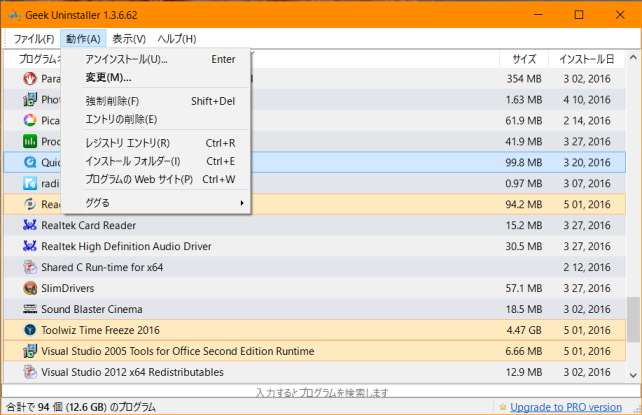642x415 pixels.
Task: Select Shared C Run-time for x64 row
Action: (x=314, y=267)
